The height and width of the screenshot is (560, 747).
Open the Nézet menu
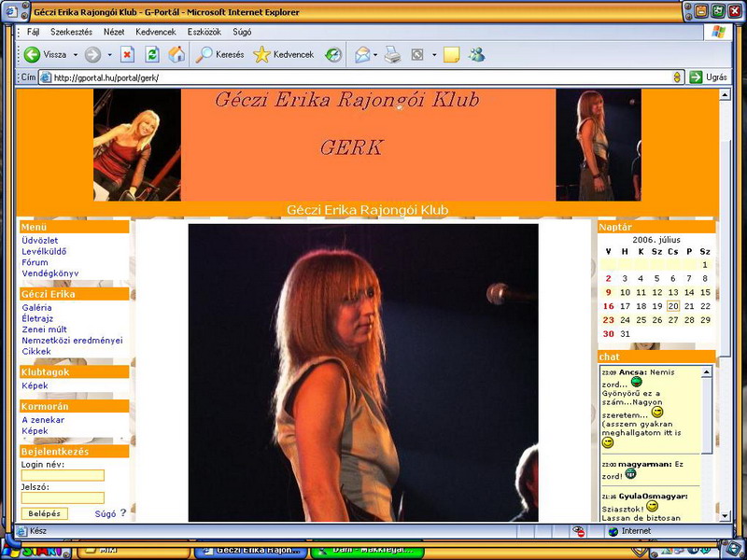point(114,32)
